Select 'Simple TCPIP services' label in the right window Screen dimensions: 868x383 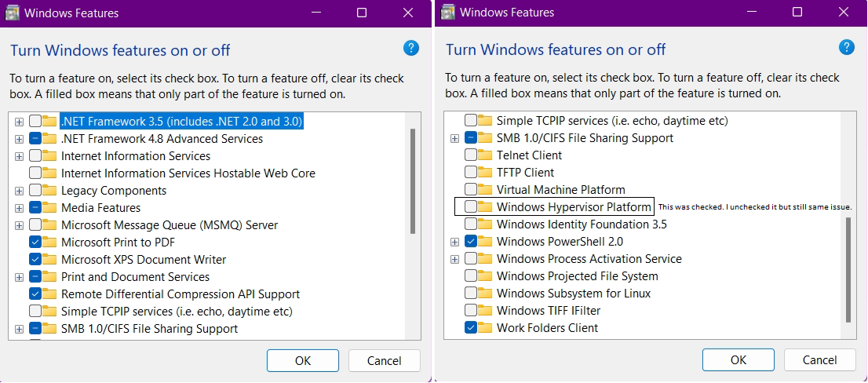tap(612, 121)
